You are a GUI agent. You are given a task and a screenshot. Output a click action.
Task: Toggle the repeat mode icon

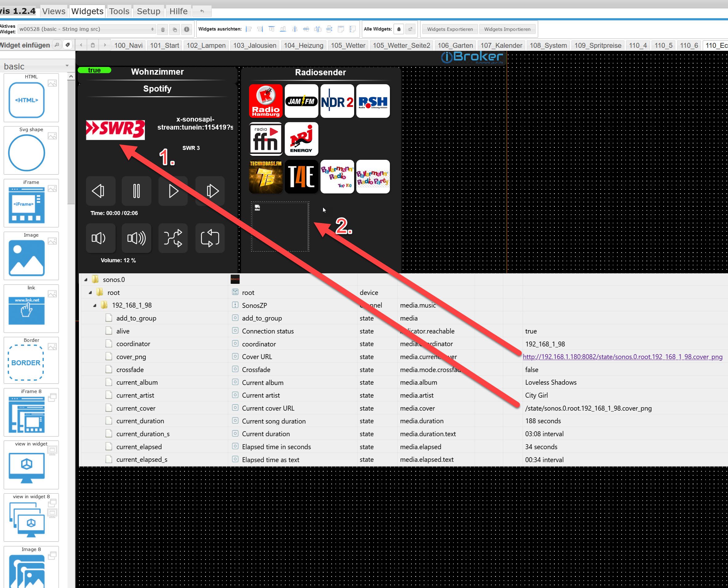210,238
